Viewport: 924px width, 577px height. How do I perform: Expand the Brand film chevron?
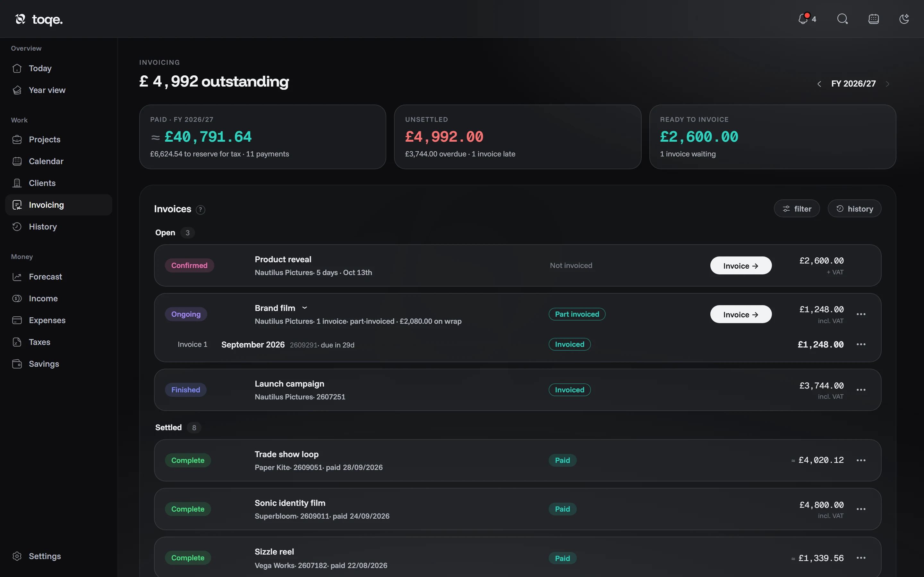click(305, 308)
